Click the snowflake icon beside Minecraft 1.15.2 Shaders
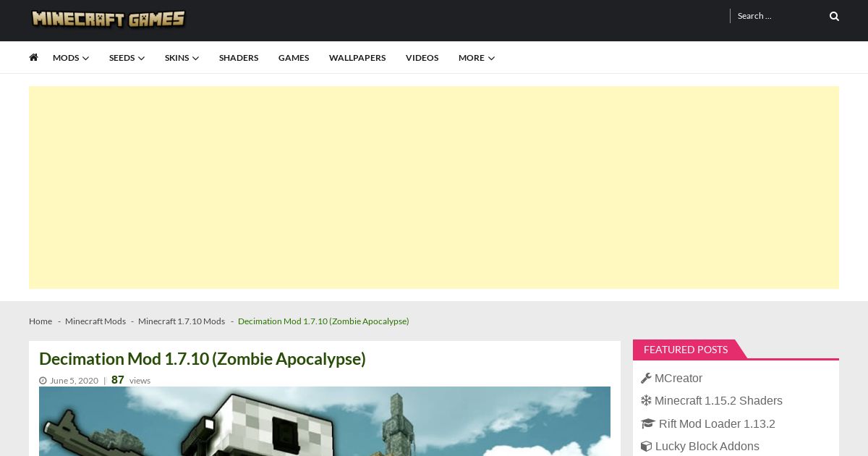The image size is (868, 456). click(x=646, y=400)
